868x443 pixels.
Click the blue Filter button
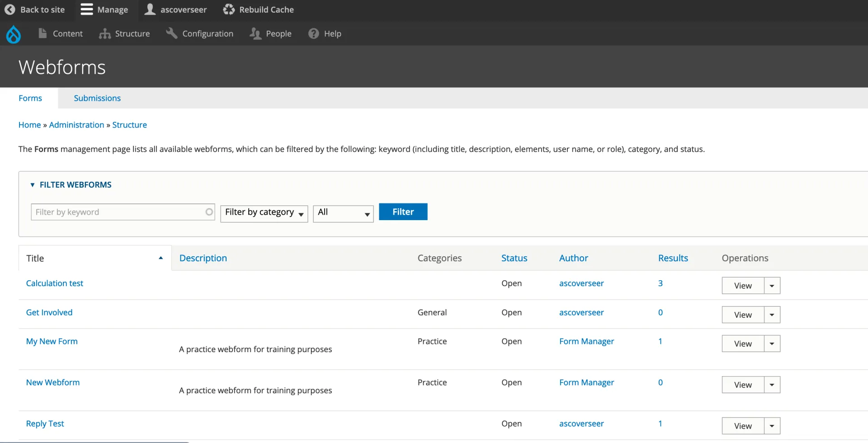point(403,212)
